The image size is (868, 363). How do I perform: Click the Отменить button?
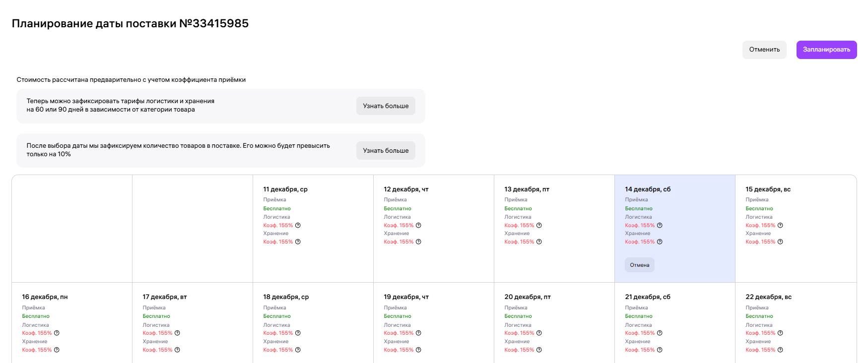pyautogui.click(x=764, y=50)
